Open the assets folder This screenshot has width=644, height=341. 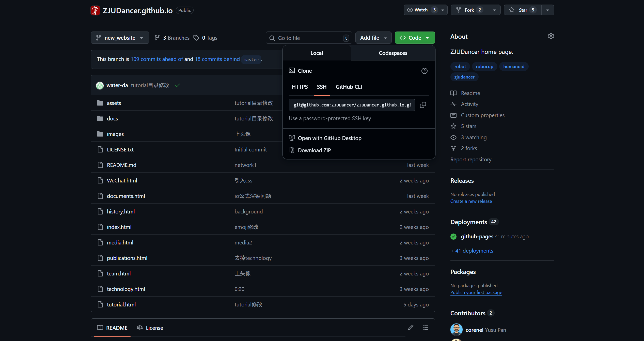114,103
